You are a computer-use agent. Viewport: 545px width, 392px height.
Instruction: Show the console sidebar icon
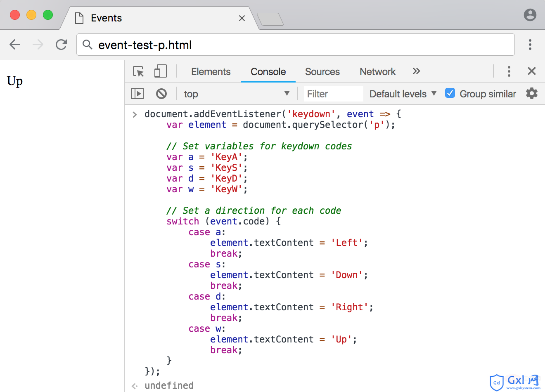137,94
